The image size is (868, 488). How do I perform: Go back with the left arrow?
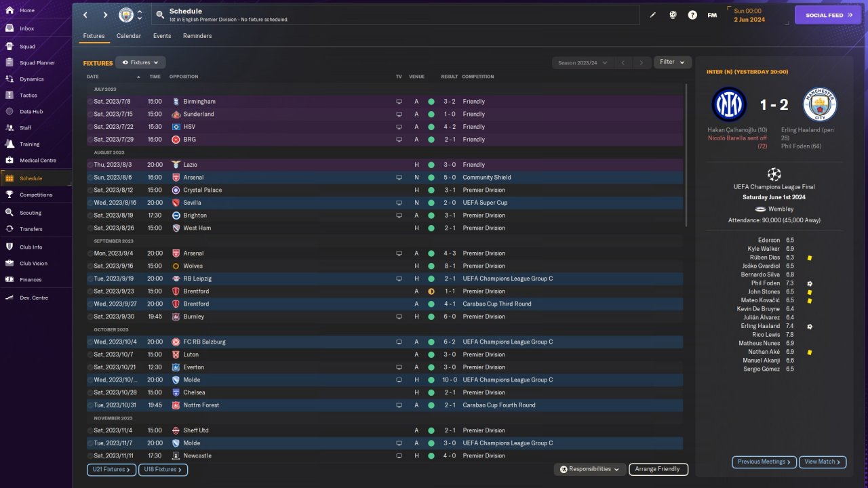coord(85,15)
